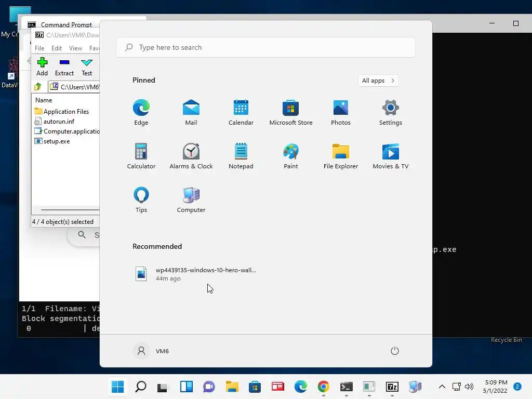Open Chat from taskbar
Viewport: 532px width, 399px height.
pos(209,387)
